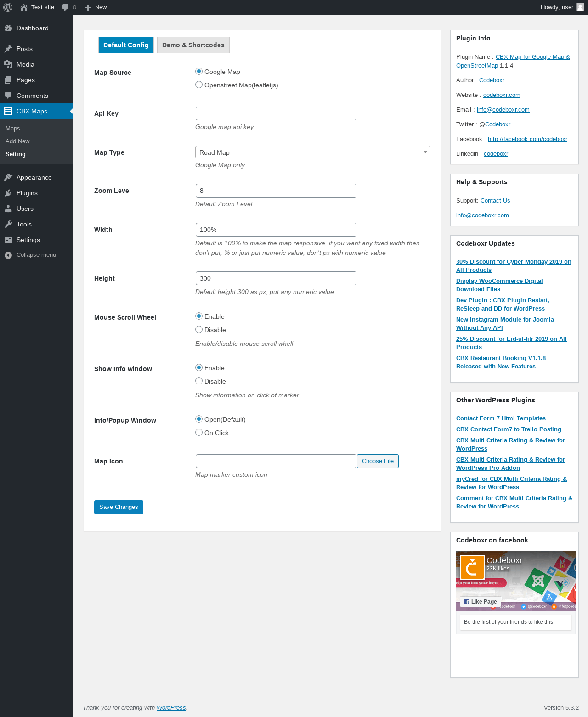Image resolution: width=588 pixels, height=717 pixels.
Task: Select Openstreet Map(leafletjs) radio option
Action: pos(199,85)
